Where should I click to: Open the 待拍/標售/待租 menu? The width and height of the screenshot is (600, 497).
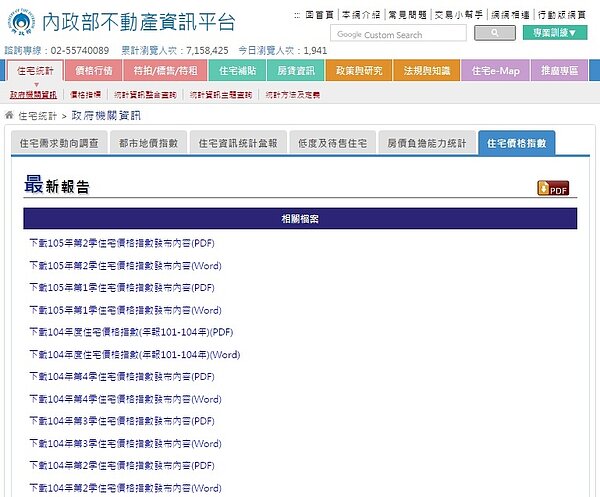coord(165,70)
